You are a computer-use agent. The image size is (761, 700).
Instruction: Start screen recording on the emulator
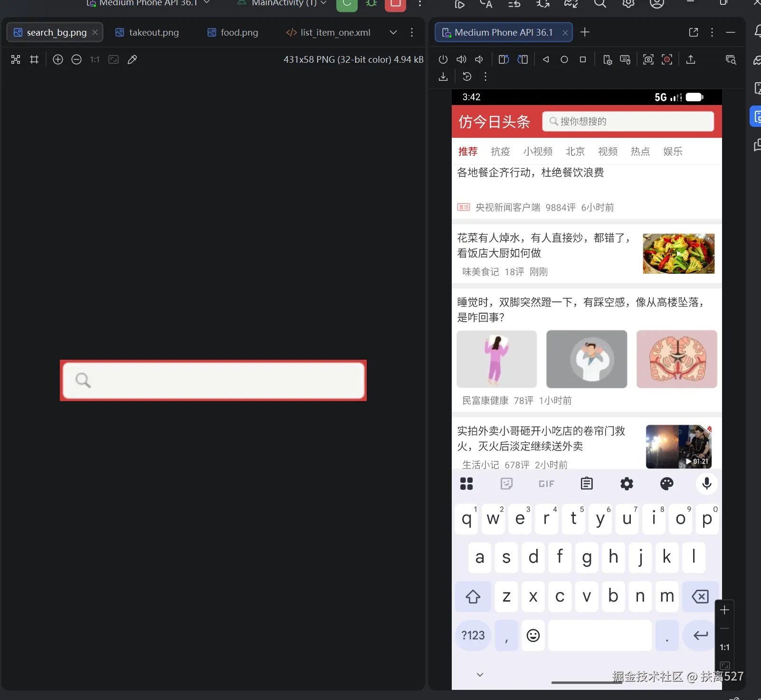point(666,59)
